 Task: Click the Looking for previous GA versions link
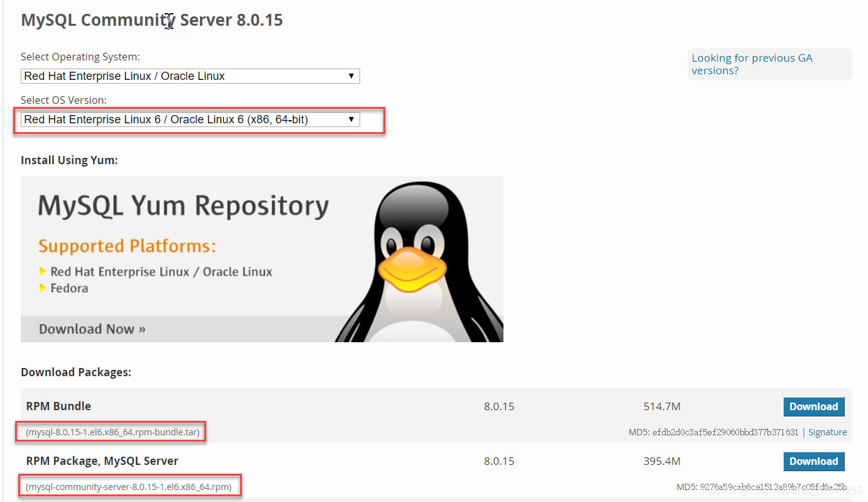point(752,64)
